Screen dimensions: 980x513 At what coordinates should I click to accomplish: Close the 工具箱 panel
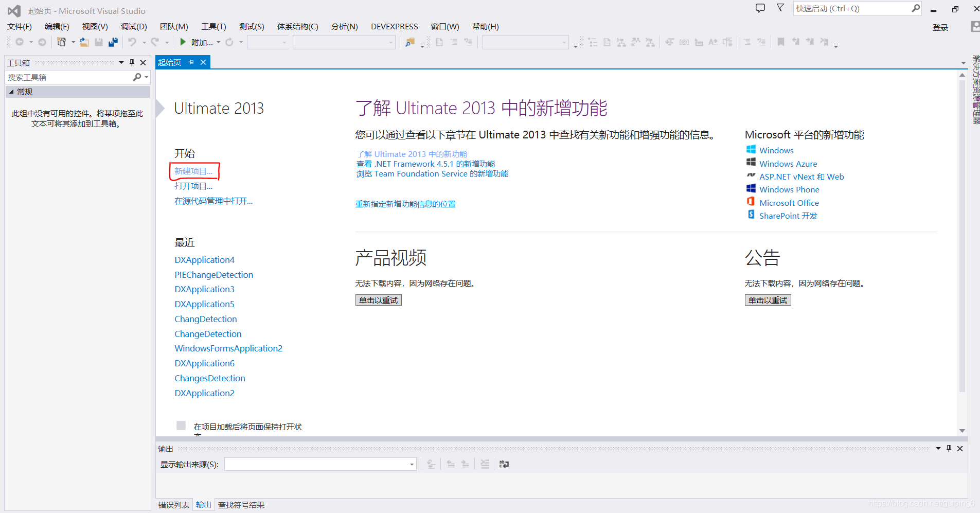[x=143, y=63]
